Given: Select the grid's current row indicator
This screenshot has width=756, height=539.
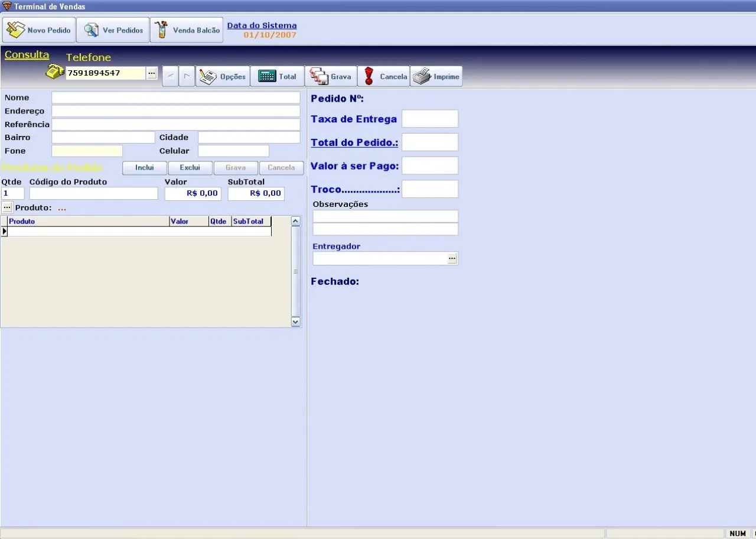Looking at the screenshot, I should [4, 232].
